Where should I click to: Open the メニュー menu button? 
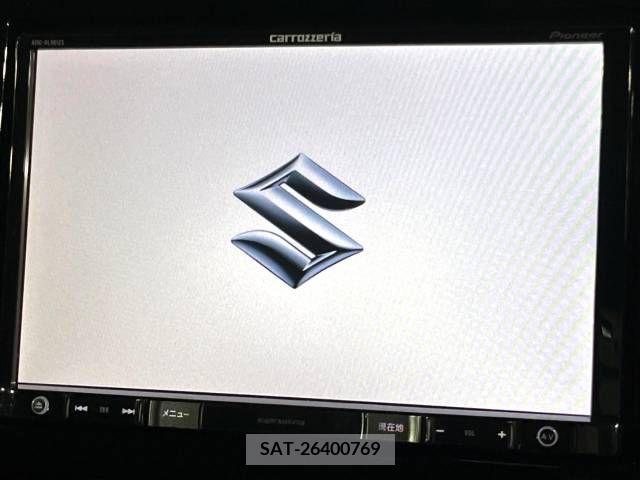[x=175, y=414]
